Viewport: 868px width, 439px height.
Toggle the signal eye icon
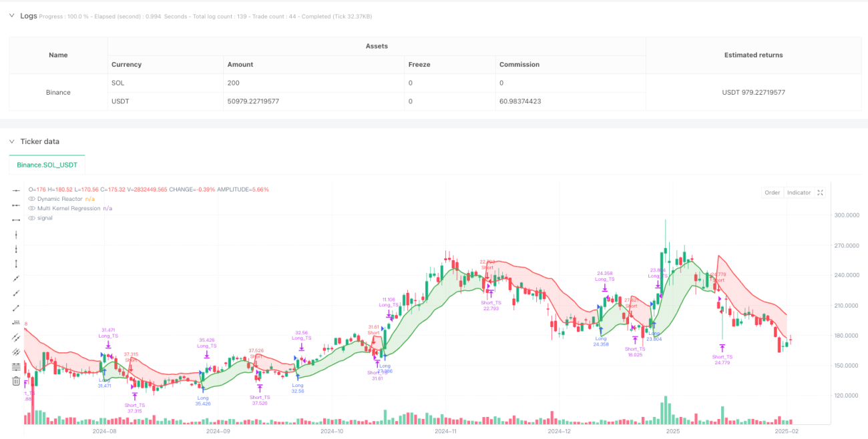click(x=31, y=217)
